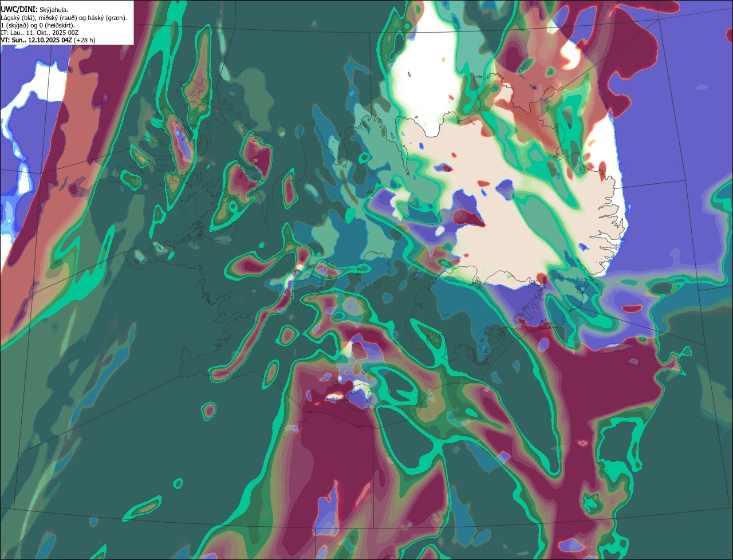Click the '1 (skýjað) og 0 (heiðskírt)' line
Image resolution: width=733 pixels, height=560 pixels.
38,25
